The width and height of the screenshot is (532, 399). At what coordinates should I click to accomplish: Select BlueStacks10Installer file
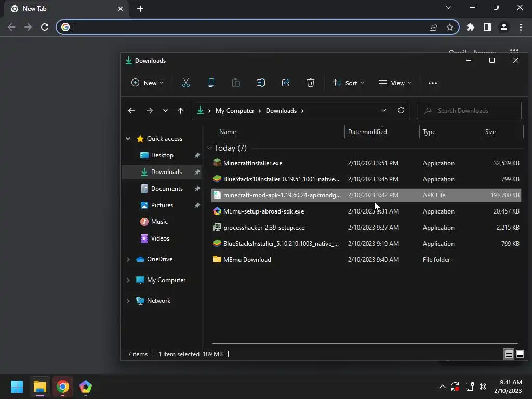pos(366,179)
